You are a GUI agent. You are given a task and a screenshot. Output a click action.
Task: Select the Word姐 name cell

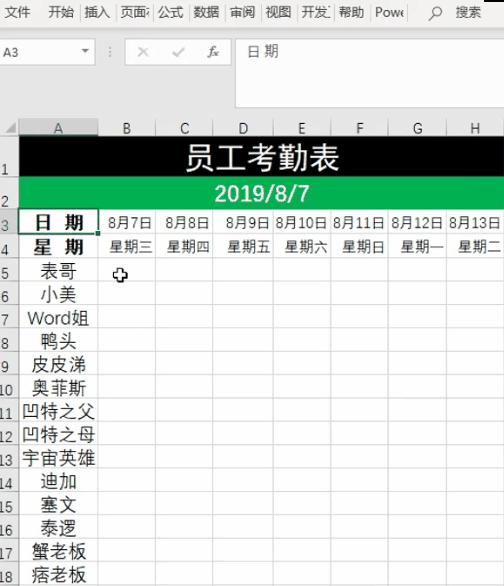(x=59, y=317)
